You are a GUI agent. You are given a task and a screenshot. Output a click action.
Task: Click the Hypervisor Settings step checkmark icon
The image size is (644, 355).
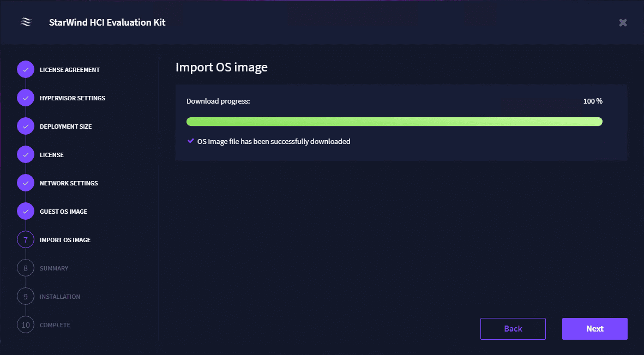tap(26, 98)
